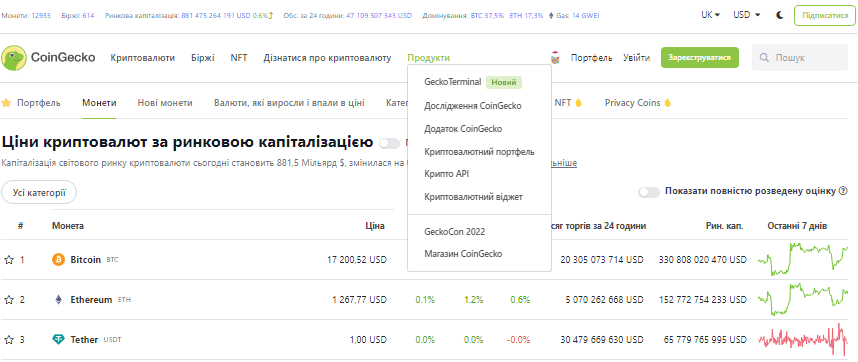The image size is (858, 362).
Task: Click the Ethereum name link
Action: pyautogui.click(x=91, y=300)
